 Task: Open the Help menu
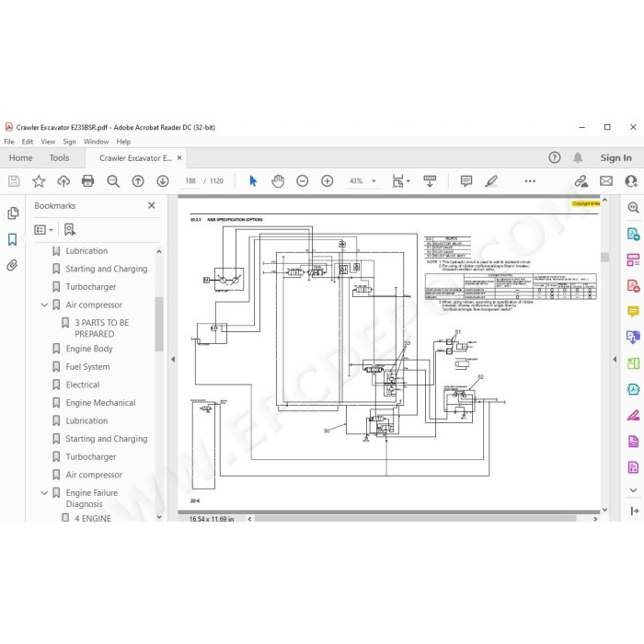tap(123, 142)
